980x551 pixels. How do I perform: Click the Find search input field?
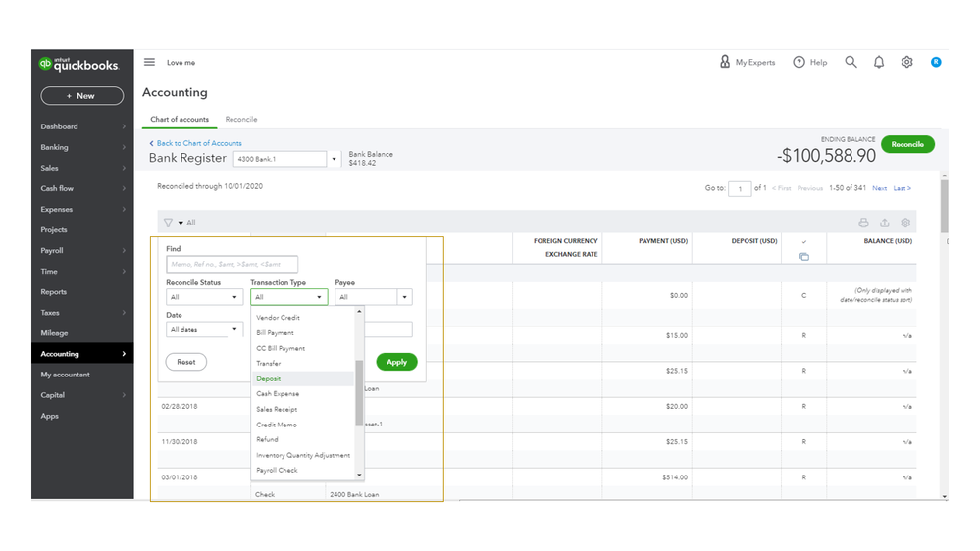[232, 264]
